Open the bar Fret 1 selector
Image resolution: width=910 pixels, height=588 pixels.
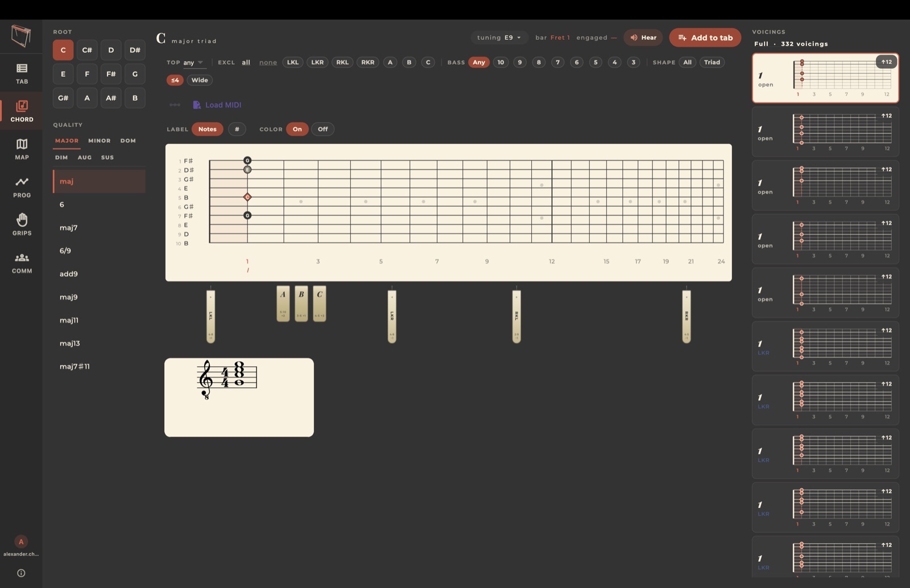pos(560,38)
